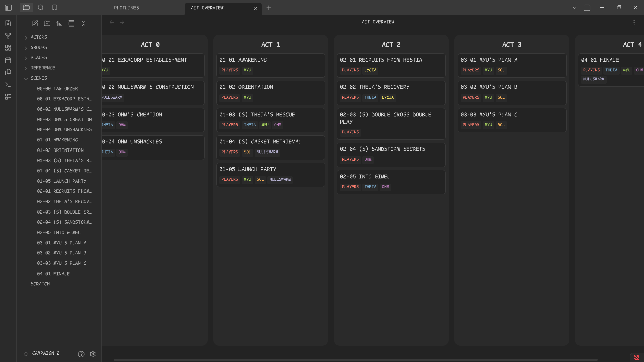Open the file explorer tab
This screenshot has height=362, width=644.
pyautogui.click(x=26, y=8)
